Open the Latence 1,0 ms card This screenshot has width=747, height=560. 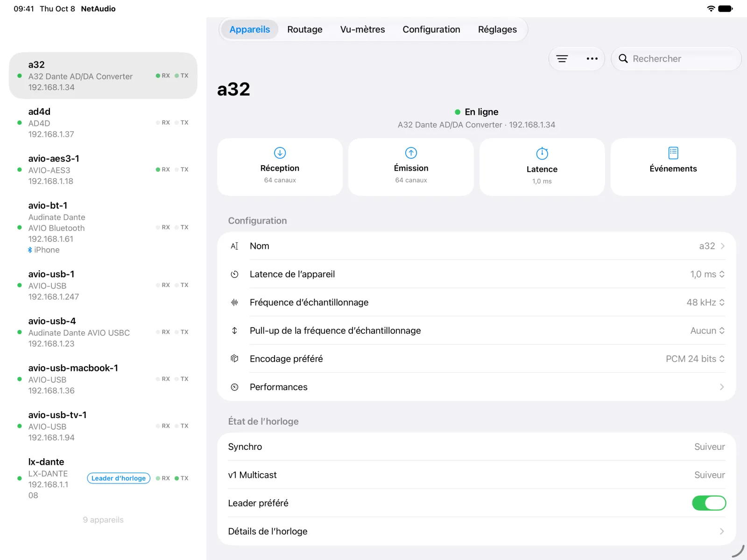[542, 167]
